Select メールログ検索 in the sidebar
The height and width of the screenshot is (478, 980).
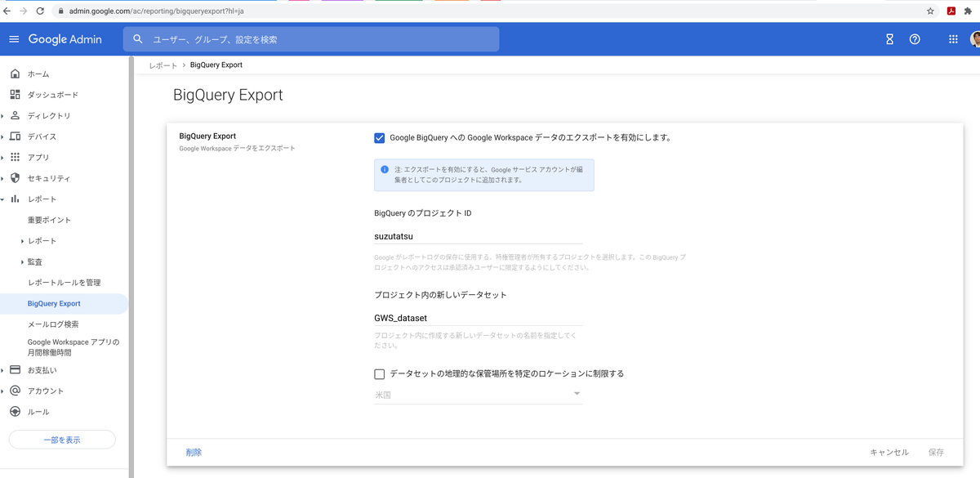point(53,324)
